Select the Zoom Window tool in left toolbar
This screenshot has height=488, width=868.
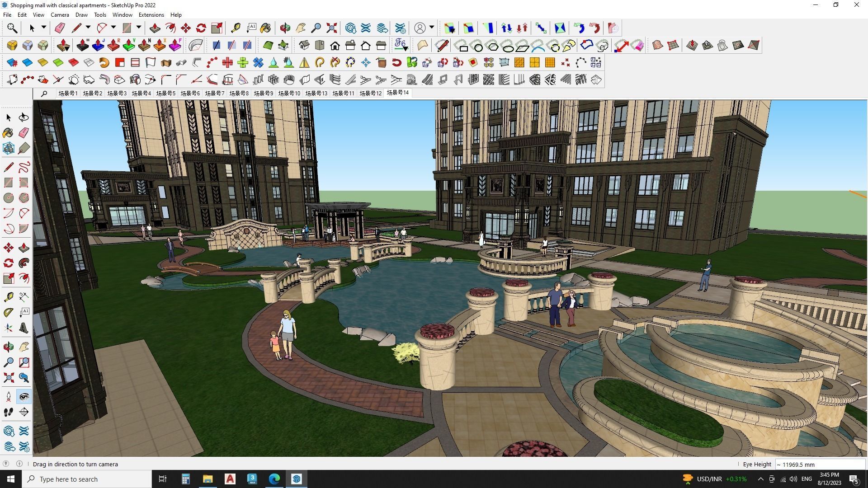pos(24,362)
